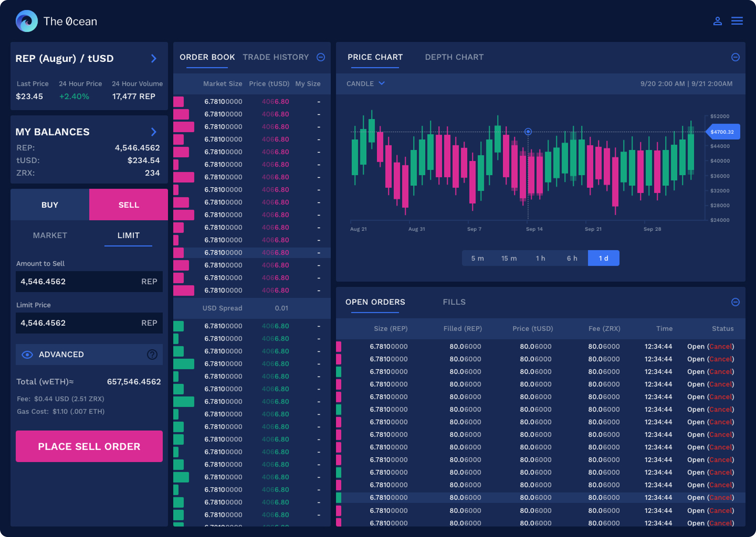Click the My Size column header
Screen dimensions: 756x537
(x=308, y=83)
